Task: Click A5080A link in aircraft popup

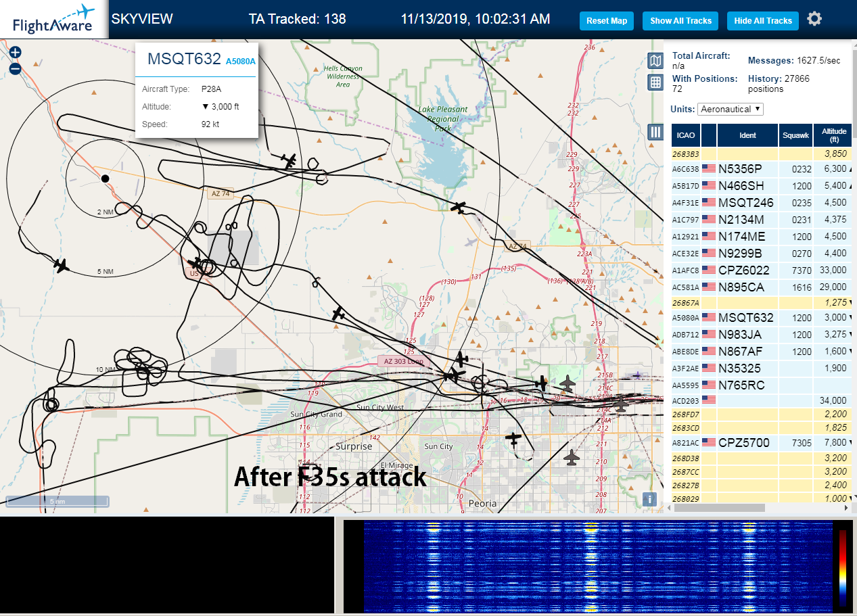Action: coord(241,61)
